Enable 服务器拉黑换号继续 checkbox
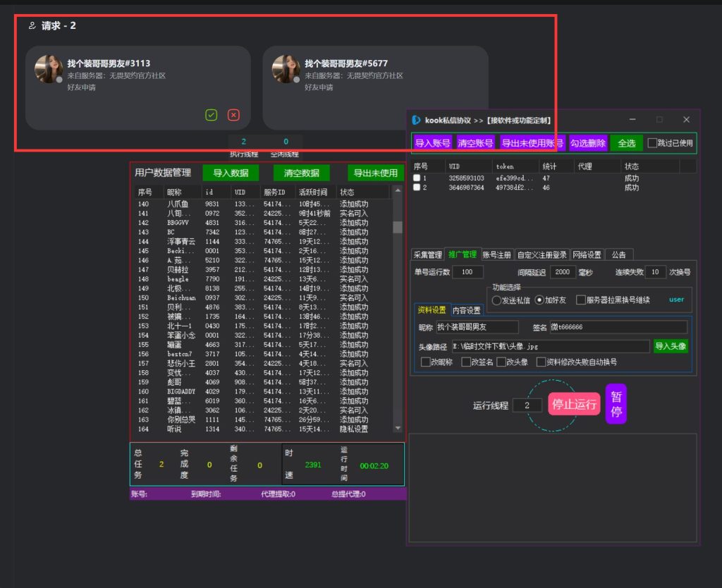The height and width of the screenshot is (588, 722). point(581,300)
